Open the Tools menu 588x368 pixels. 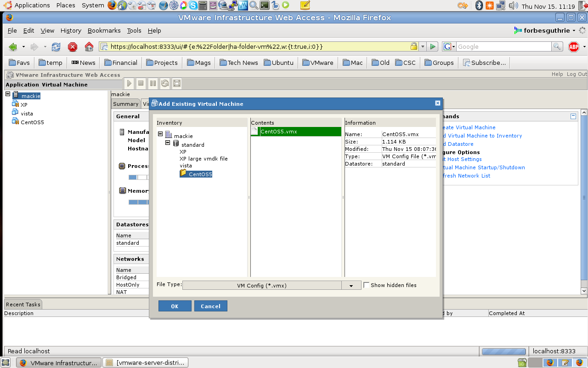click(x=134, y=30)
